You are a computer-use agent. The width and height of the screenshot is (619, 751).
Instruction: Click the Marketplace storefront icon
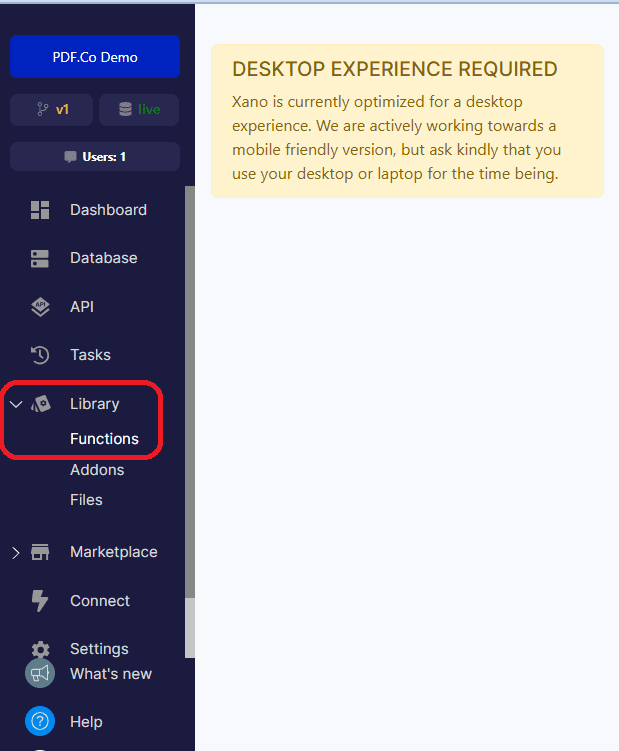40,552
